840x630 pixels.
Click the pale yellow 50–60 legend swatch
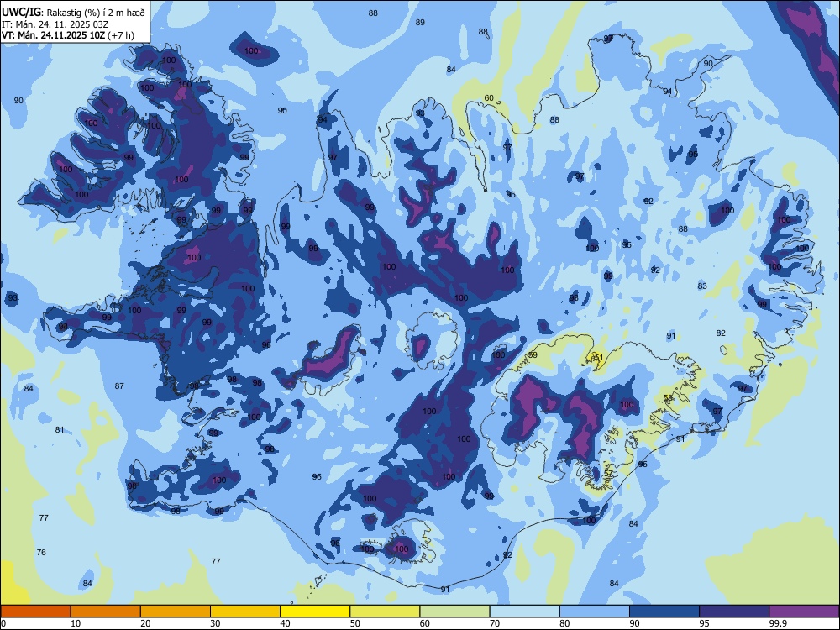(386, 612)
